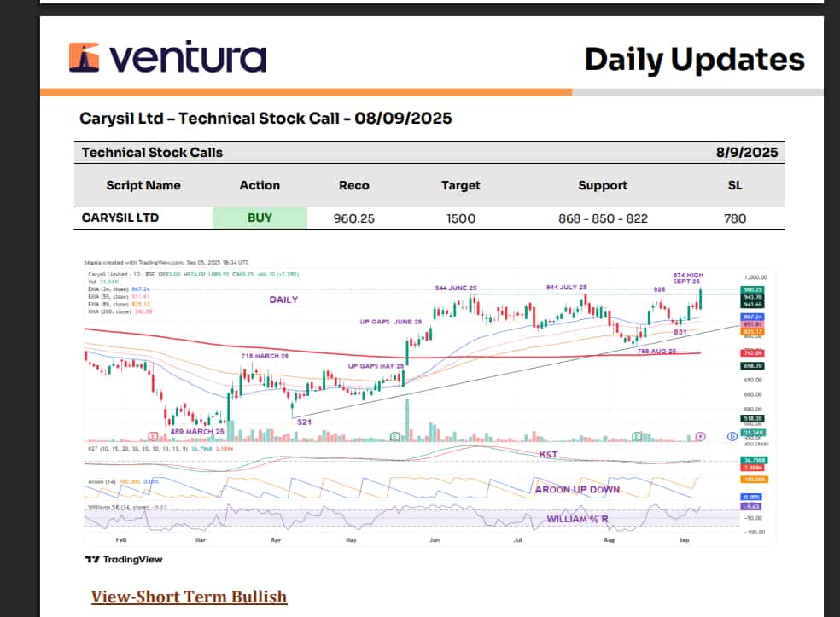Click the Ventura lighthouse logo icon
Image resolution: width=840 pixels, height=617 pixels.
tap(85, 58)
